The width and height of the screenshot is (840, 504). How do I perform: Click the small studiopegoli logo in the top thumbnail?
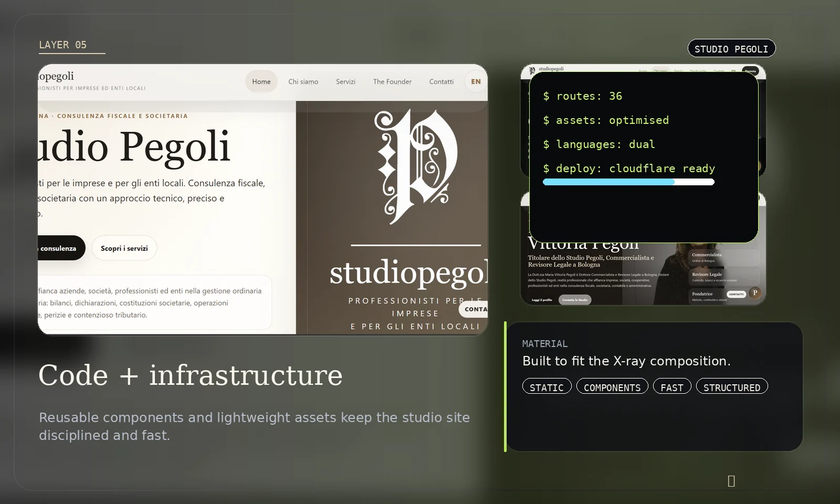click(547, 69)
